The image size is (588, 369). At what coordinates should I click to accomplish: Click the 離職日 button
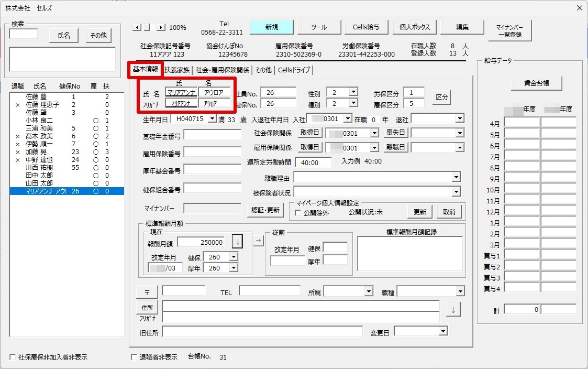396,147
